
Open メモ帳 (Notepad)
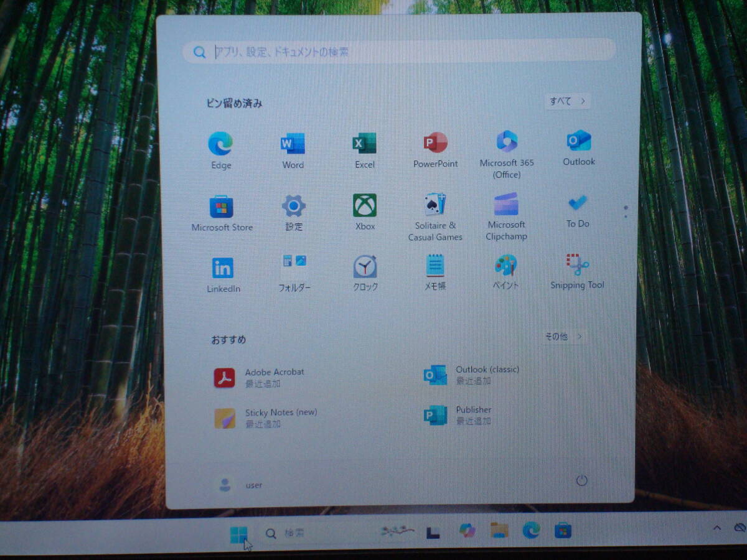pyautogui.click(x=435, y=272)
